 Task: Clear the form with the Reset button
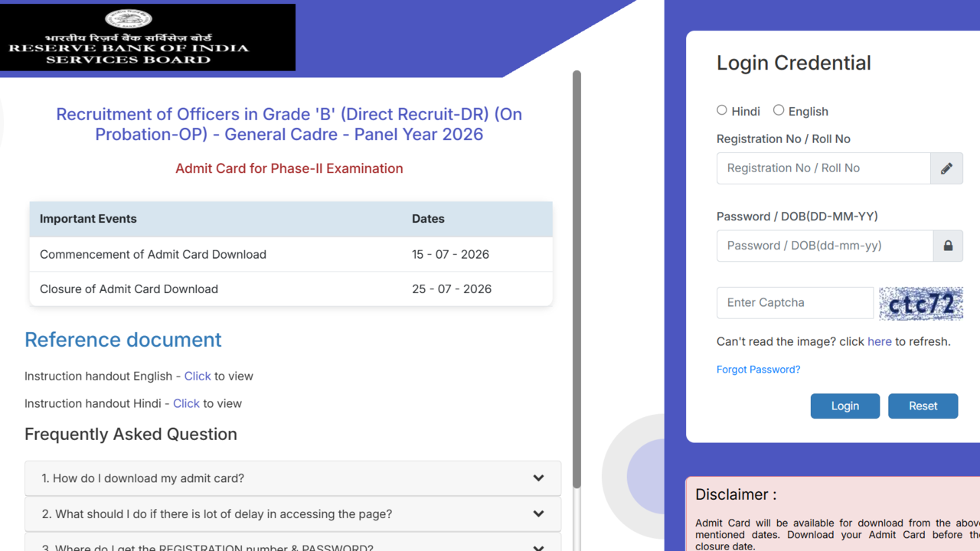(923, 406)
